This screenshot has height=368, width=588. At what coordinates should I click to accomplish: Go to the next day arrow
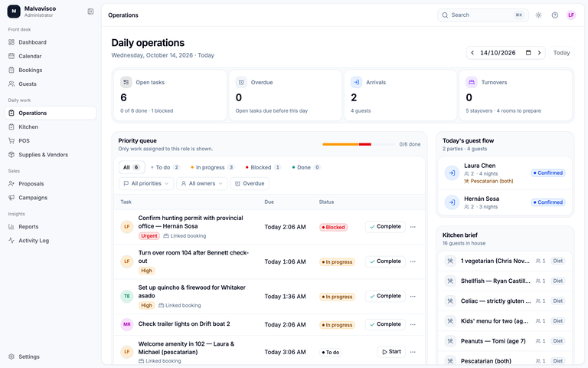click(x=539, y=53)
